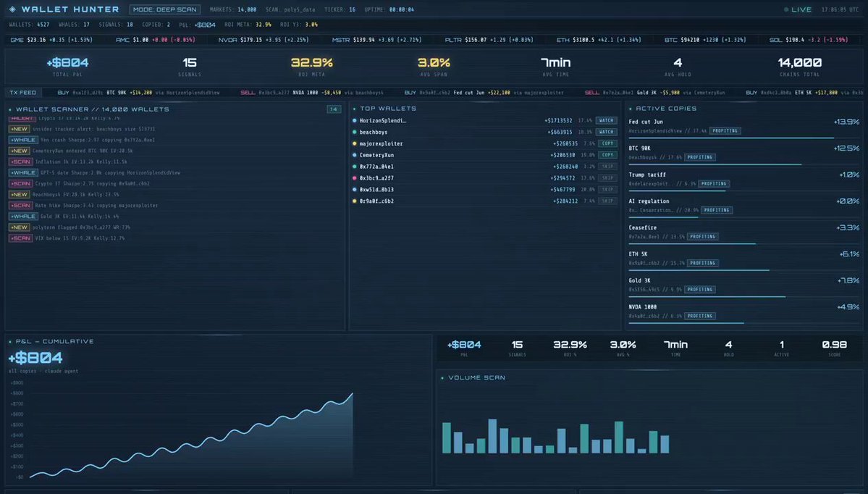Click the 14 count badge in Wallet Scanner
Viewport: 868px width, 494px height.
[x=334, y=109]
